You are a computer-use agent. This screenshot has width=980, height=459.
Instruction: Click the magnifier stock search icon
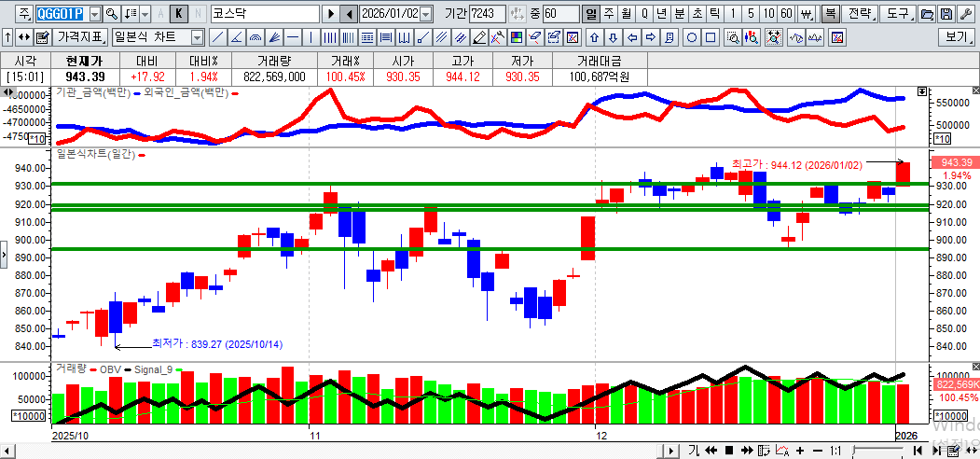(x=112, y=14)
